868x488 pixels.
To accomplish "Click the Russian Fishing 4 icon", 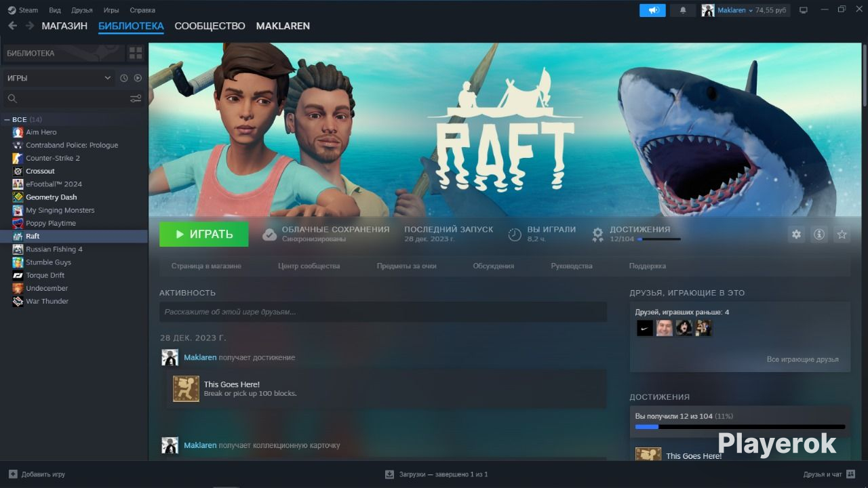I will click(18, 249).
